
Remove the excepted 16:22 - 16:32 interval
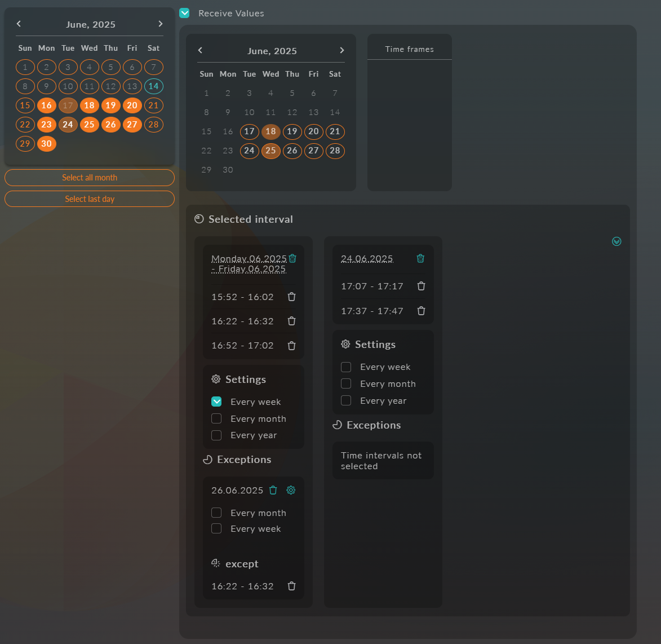[291, 586]
